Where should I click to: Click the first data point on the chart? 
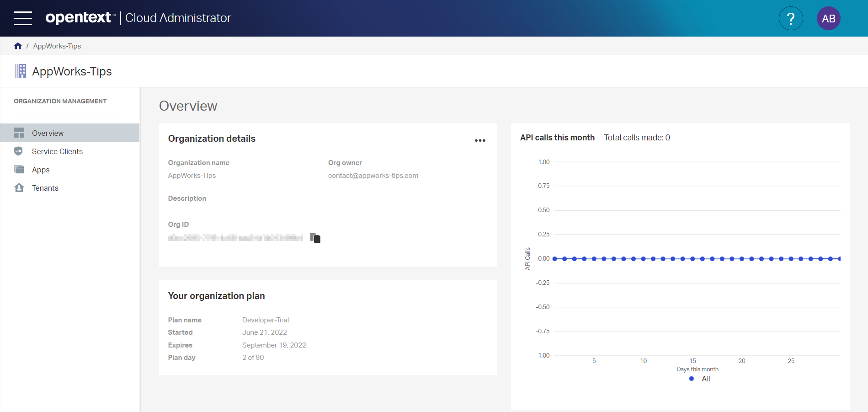click(x=555, y=259)
